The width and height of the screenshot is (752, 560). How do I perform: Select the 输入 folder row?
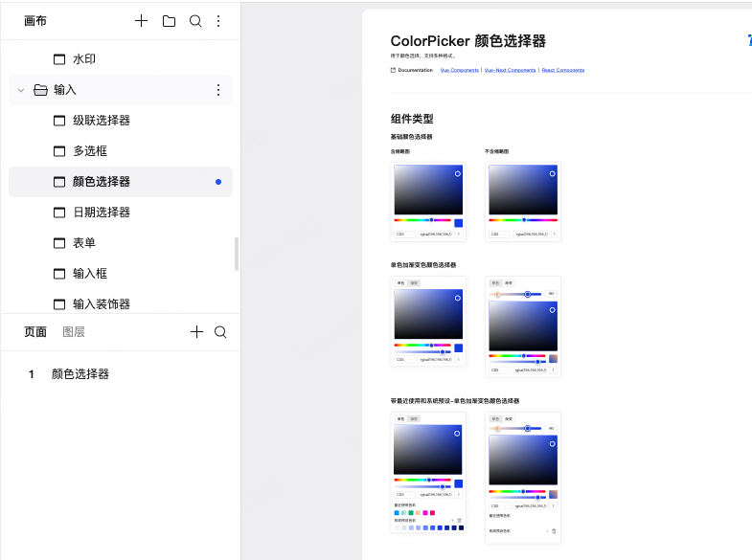(121, 90)
